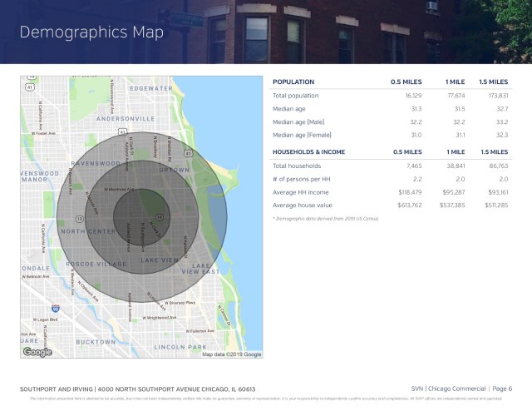The height and width of the screenshot is (411, 532).
Task: Click the Average HH income row label
Action: [x=303, y=192]
